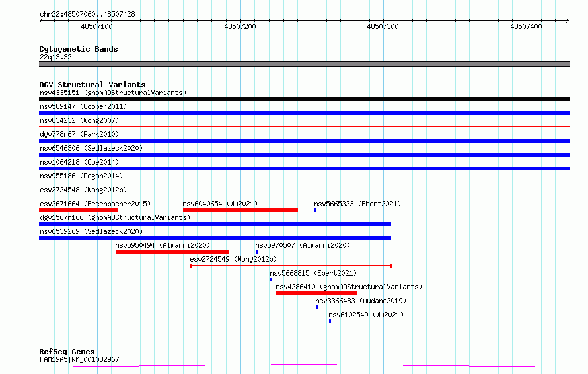Click the 22q13.32 cytogenetic band label
Screen dimensions: 588x374
55,57
